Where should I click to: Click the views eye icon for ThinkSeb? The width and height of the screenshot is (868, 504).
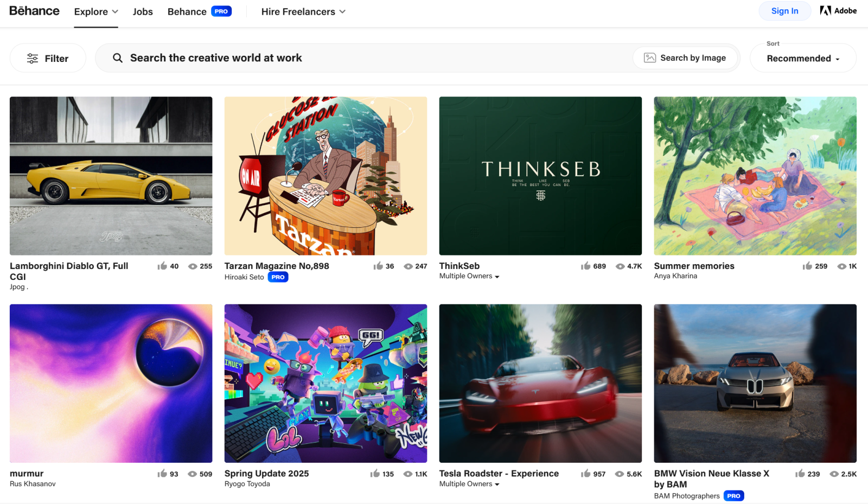(620, 266)
